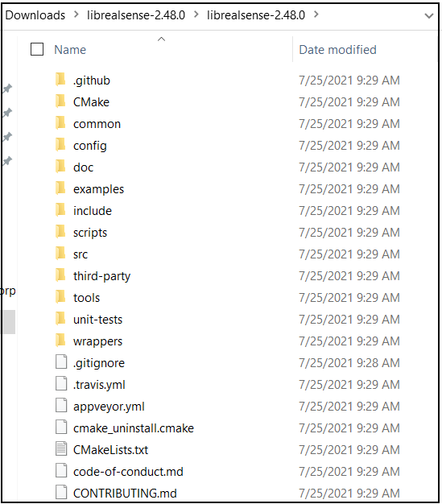442x504 pixels.
Task: Select the unit-tests folder icon
Action: pos(60,319)
